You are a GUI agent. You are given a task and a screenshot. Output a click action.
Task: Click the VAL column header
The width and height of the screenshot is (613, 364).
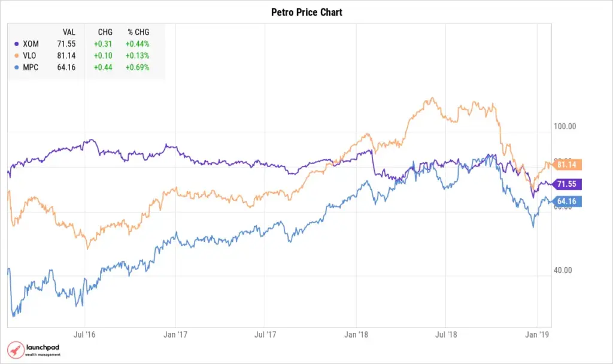pyautogui.click(x=69, y=32)
